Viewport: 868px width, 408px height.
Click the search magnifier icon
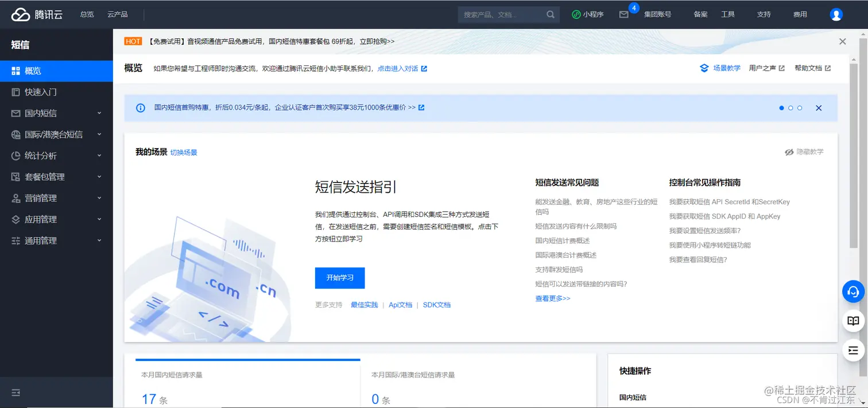[549, 14]
